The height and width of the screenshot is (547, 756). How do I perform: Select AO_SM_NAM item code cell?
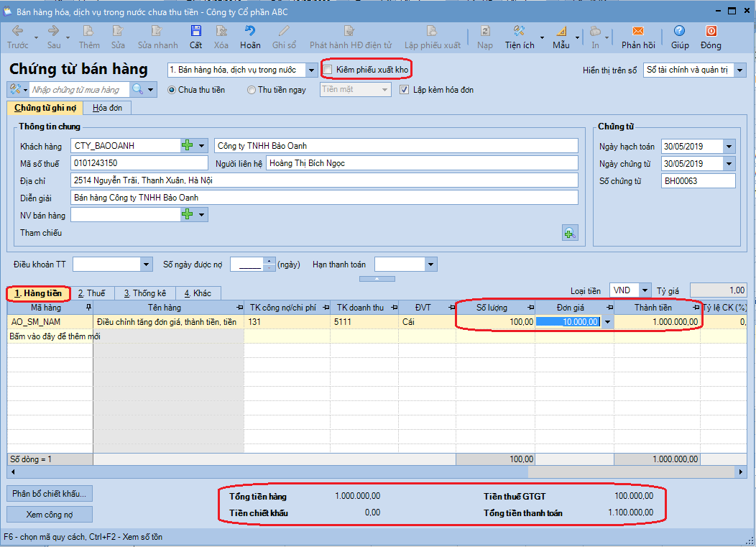coord(50,322)
